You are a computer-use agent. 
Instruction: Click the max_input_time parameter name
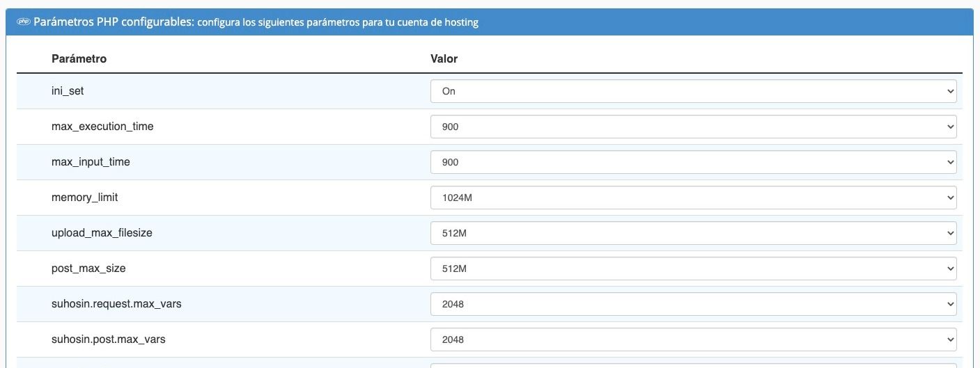(x=91, y=162)
